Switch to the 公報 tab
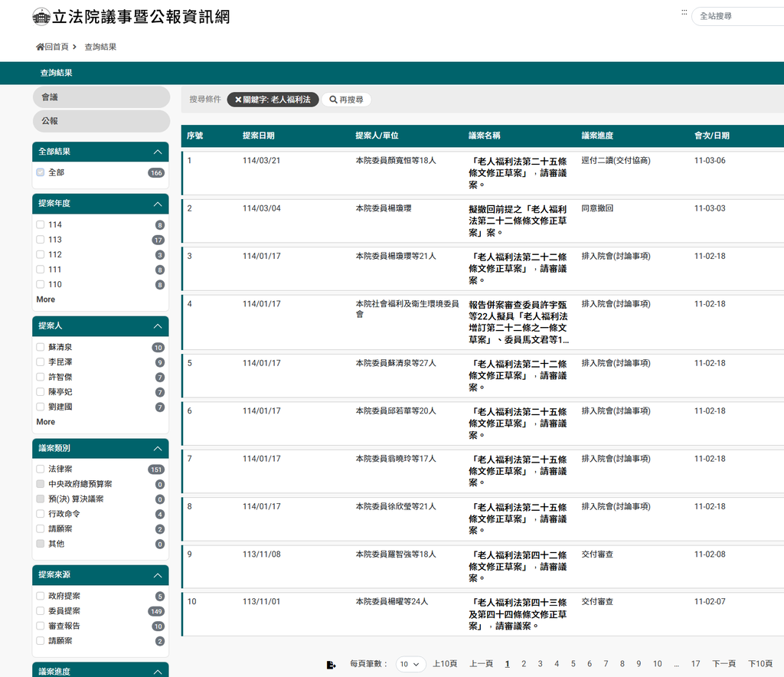The height and width of the screenshot is (677, 784). point(101,121)
